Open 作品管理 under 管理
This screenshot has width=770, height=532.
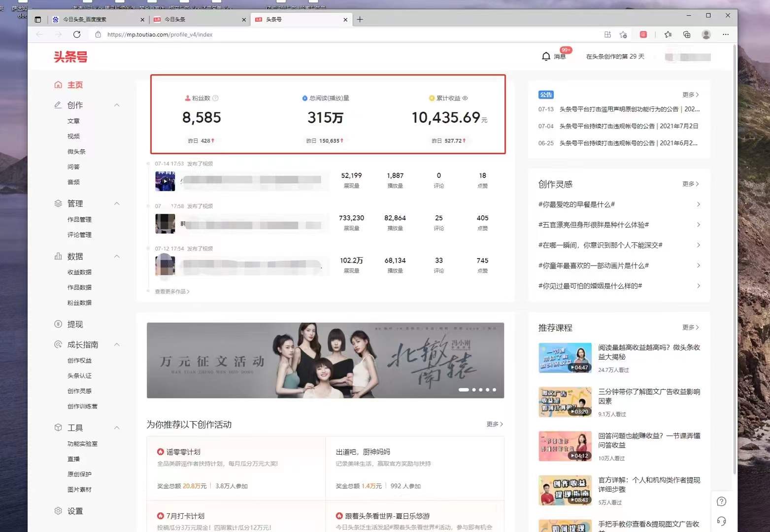pos(79,219)
